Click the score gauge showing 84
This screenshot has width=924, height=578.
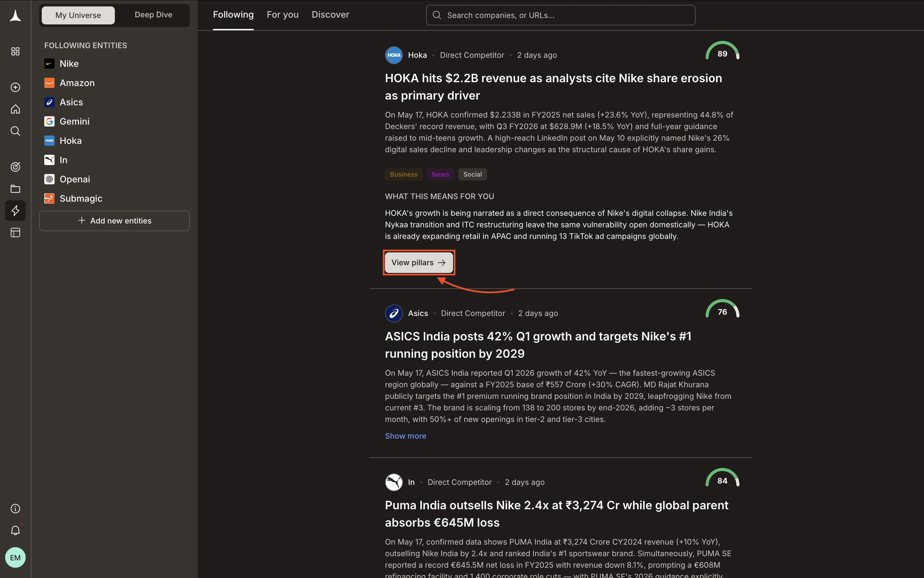(x=722, y=478)
